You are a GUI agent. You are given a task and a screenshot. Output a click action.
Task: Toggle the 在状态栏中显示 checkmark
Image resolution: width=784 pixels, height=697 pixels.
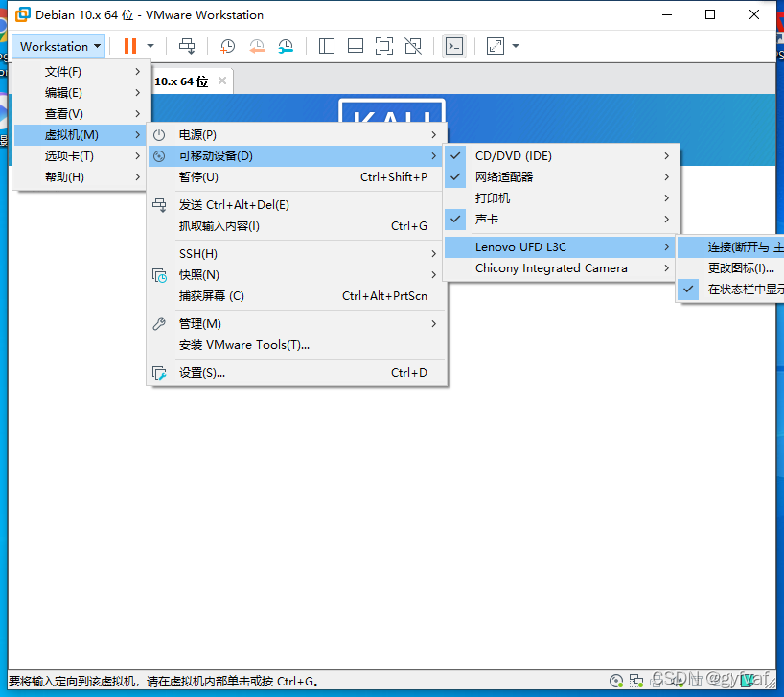pyautogui.click(x=688, y=289)
